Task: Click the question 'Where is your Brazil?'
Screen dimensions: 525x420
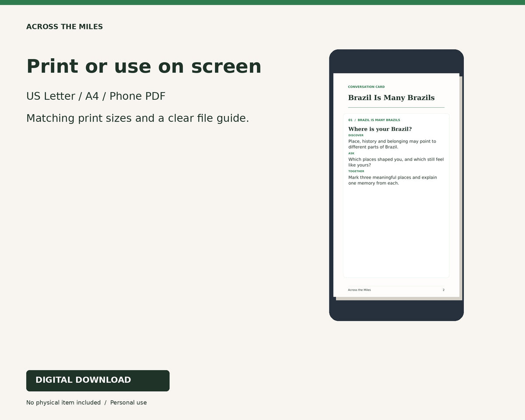Action: [380, 129]
